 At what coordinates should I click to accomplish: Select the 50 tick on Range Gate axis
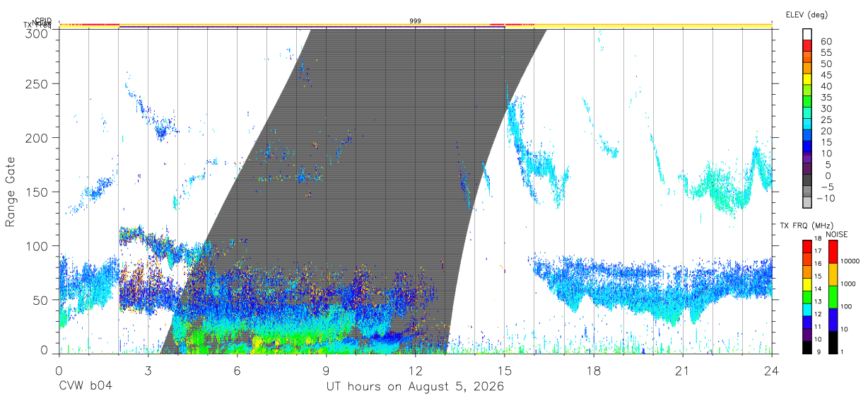click(x=40, y=300)
